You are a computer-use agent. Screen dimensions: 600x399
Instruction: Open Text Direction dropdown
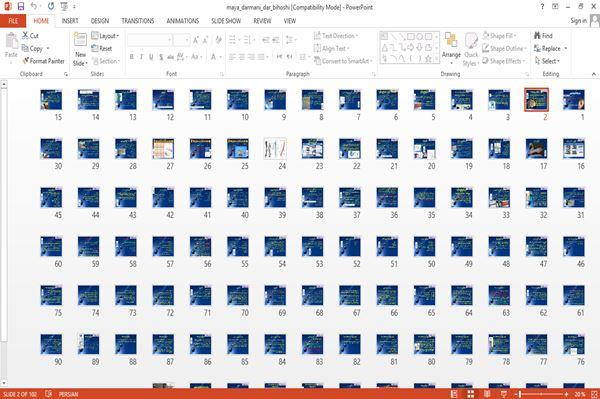tap(336, 36)
